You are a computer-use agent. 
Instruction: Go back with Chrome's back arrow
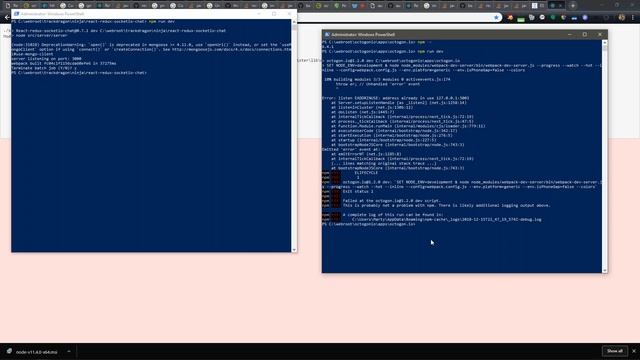[7, 18]
